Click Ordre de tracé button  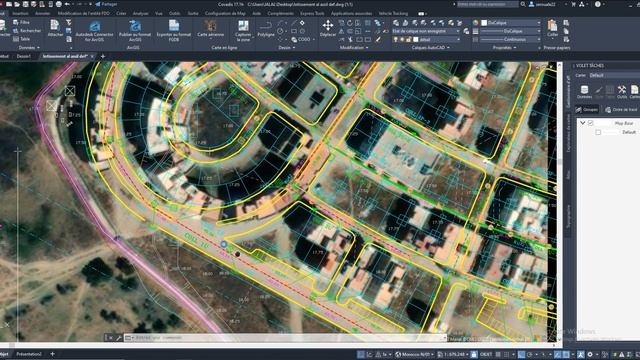click(621, 109)
